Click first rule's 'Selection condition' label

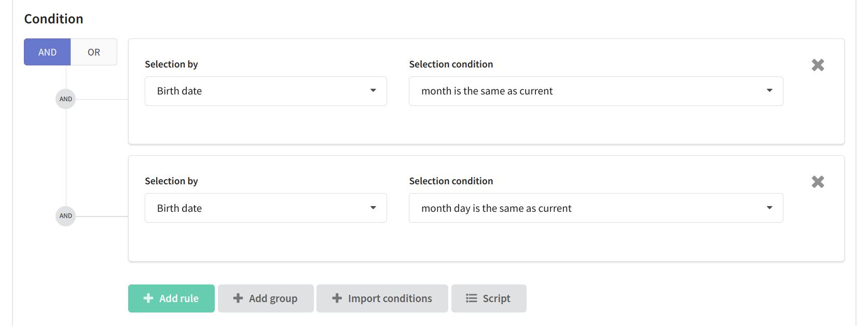pos(451,64)
